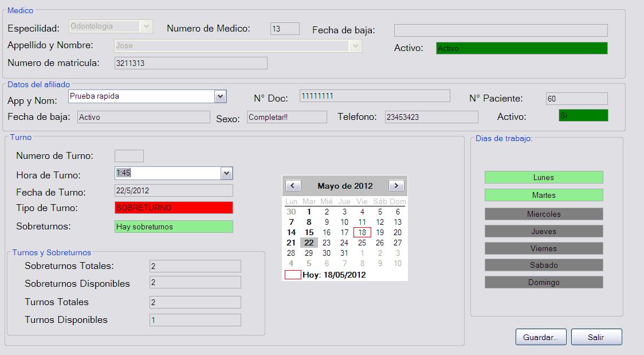Image resolution: width=644 pixels, height=355 pixels.
Task: Expand the App y Nom patient dropdown
Action: point(221,97)
